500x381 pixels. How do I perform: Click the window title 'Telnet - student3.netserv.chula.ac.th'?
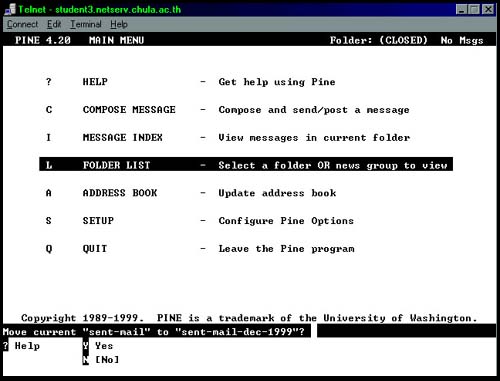click(99, 9)
